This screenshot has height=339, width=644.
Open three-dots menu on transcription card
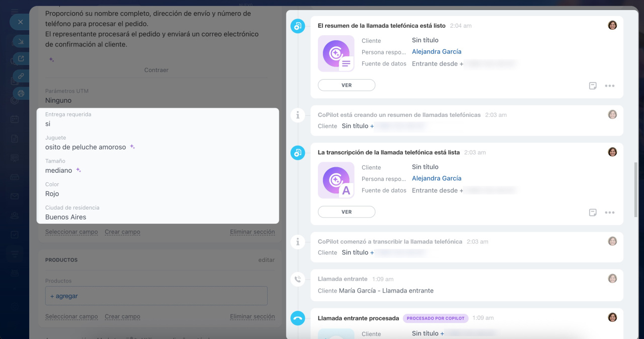click(609, 213)
